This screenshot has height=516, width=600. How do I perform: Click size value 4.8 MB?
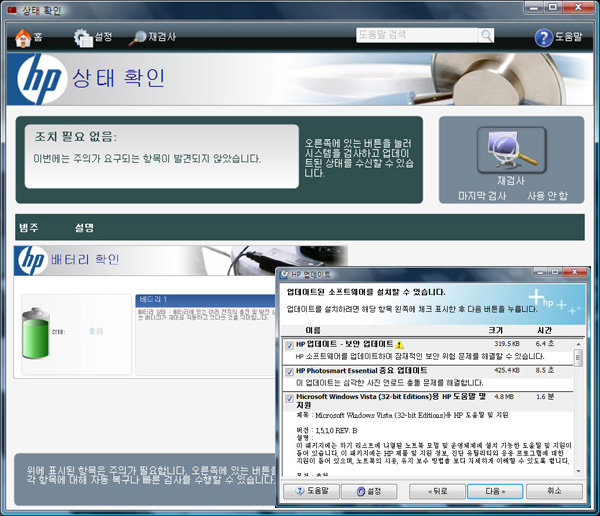[x=504, y=397]
